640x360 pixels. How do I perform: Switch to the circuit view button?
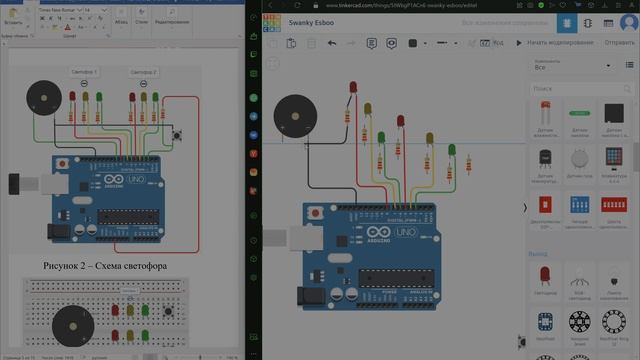pos(567,23)
